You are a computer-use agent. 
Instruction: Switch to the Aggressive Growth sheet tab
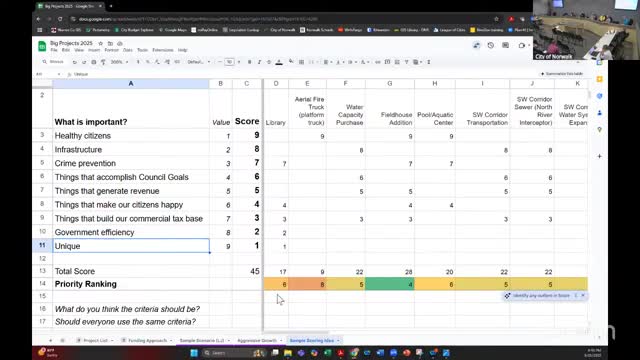[x=257, y=340]
